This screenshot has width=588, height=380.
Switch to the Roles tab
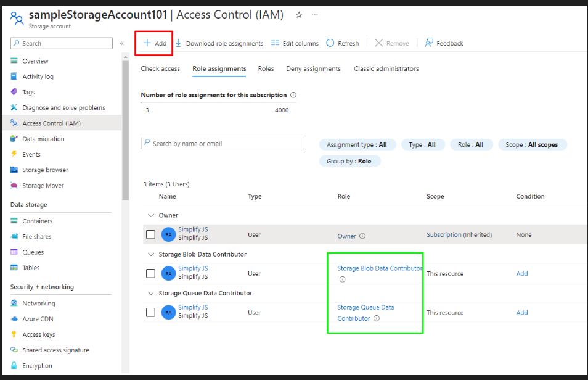click(266, 68)
